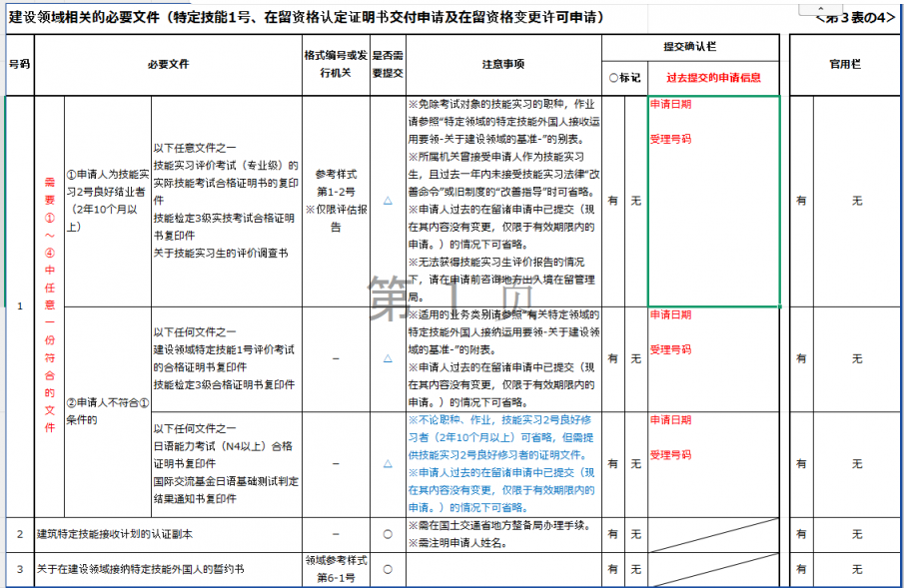Click the triangle in the construction-field exam sub-row
The image size is (904, 588).
pos(387,358)
